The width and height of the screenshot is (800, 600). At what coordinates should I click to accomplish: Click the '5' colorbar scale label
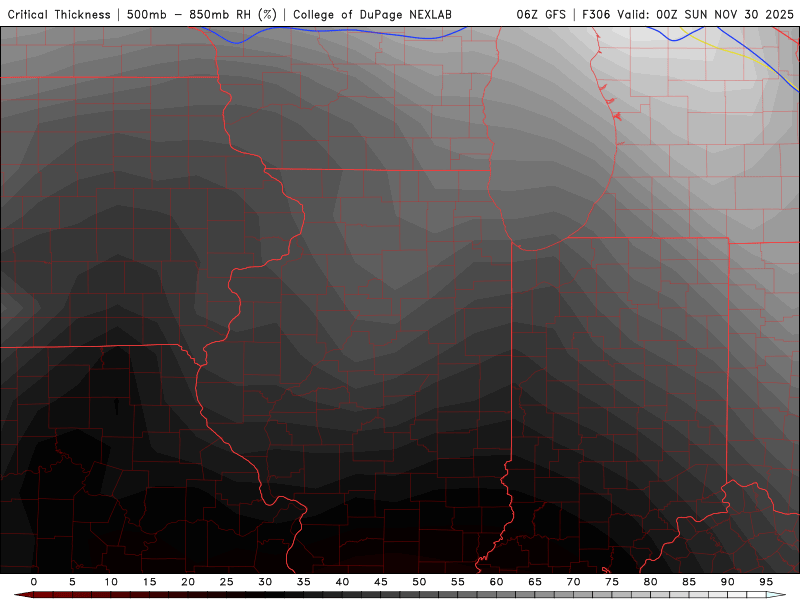72,582
